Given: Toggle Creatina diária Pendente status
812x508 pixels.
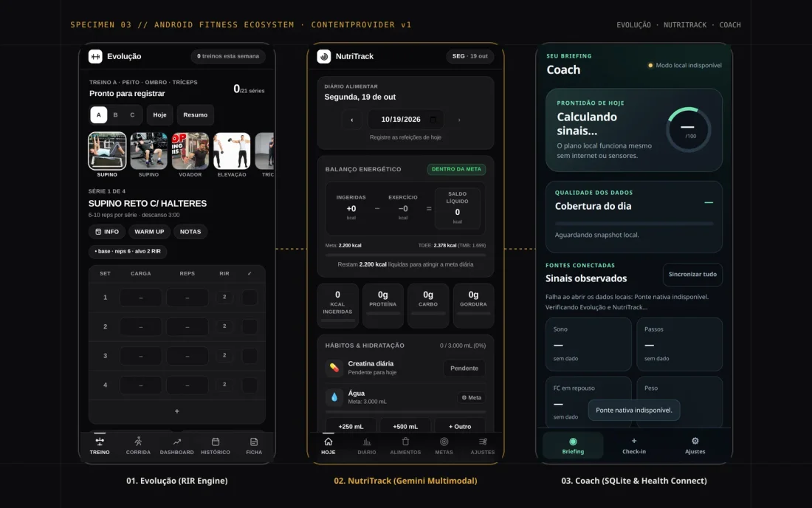Looking at the screenshot, I should 464,368.
